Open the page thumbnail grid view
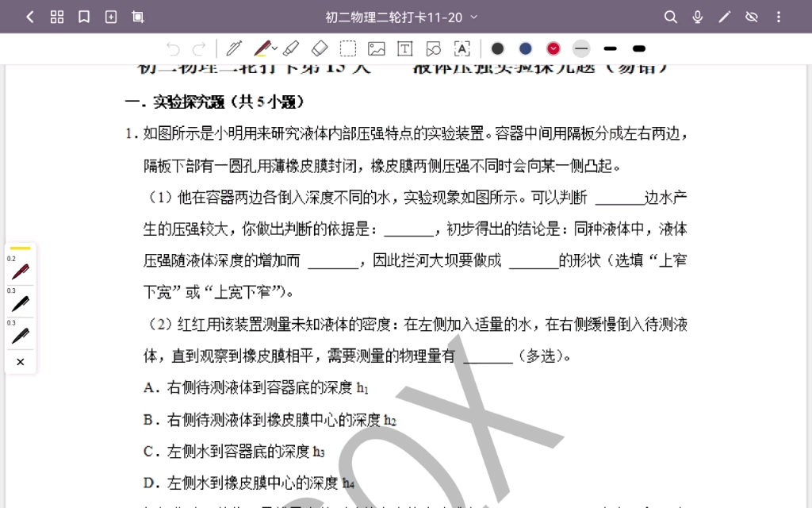The width and height of the screenshot is (812, 508). click(56, 16)
